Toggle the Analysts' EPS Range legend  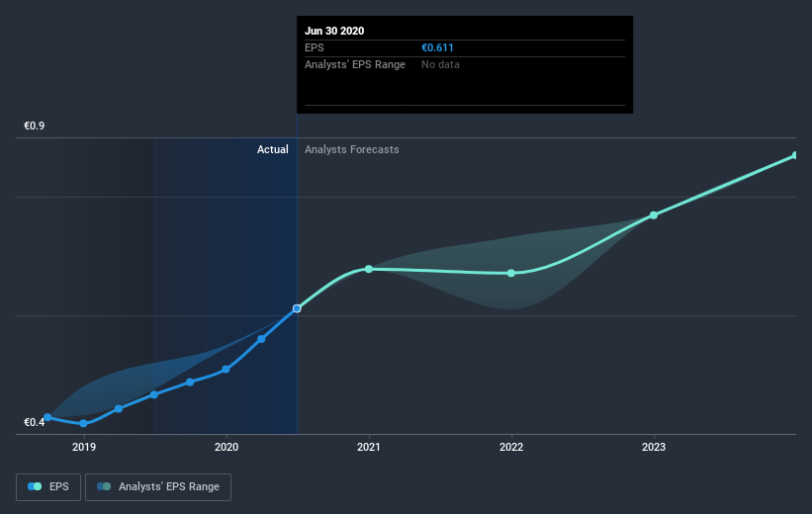pos(158,486)
